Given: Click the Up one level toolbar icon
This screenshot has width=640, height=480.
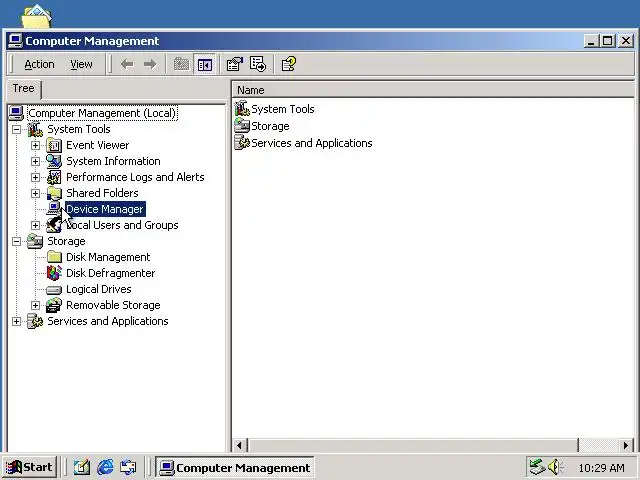Looking at the screenshot, I should [181, 64].
